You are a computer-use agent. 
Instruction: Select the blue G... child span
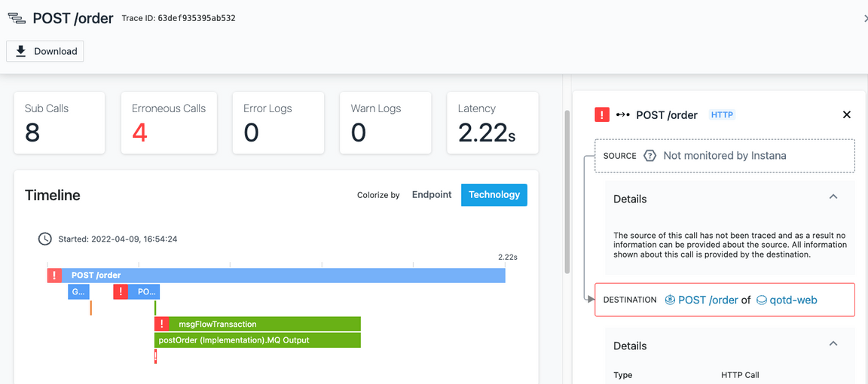78,291
